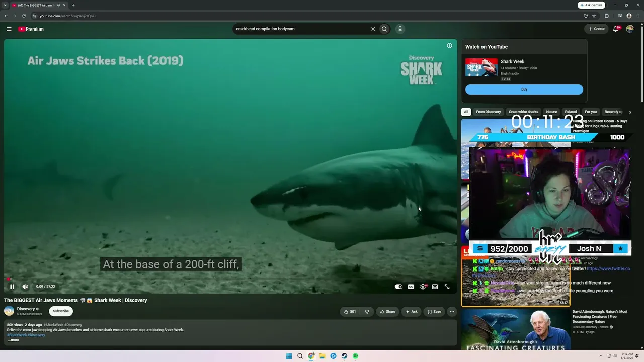Clear the search box text
Screen dimensions: 644x362
click(373, 29)
